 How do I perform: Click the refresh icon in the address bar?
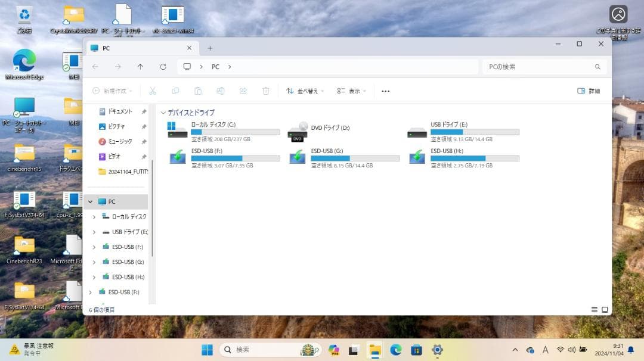[163, 67]
